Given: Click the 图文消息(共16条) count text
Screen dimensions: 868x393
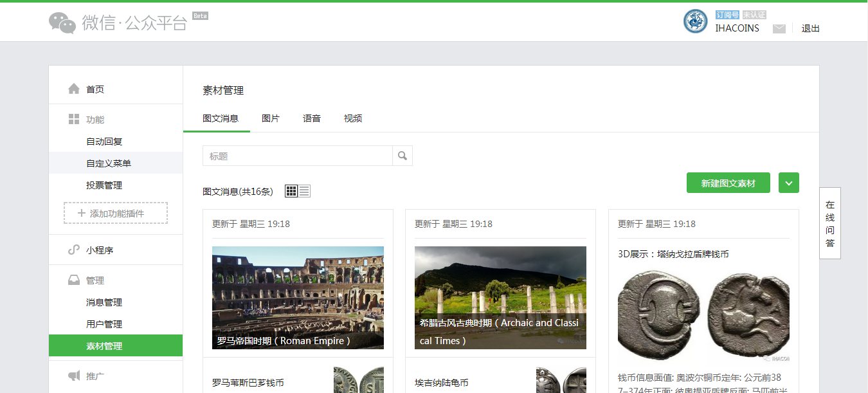Looking at the screenshot, I should [x=238, y=192].
